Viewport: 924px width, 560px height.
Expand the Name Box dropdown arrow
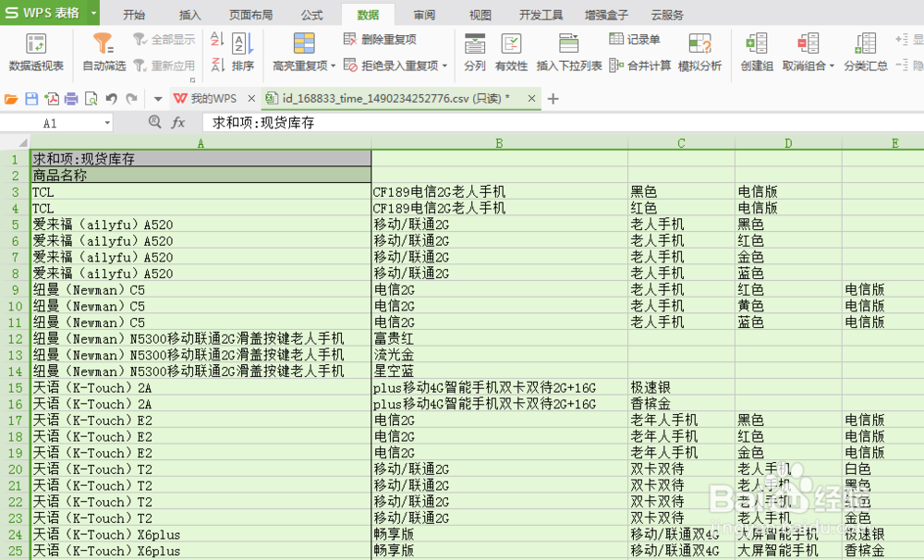(x=107, y=123)
